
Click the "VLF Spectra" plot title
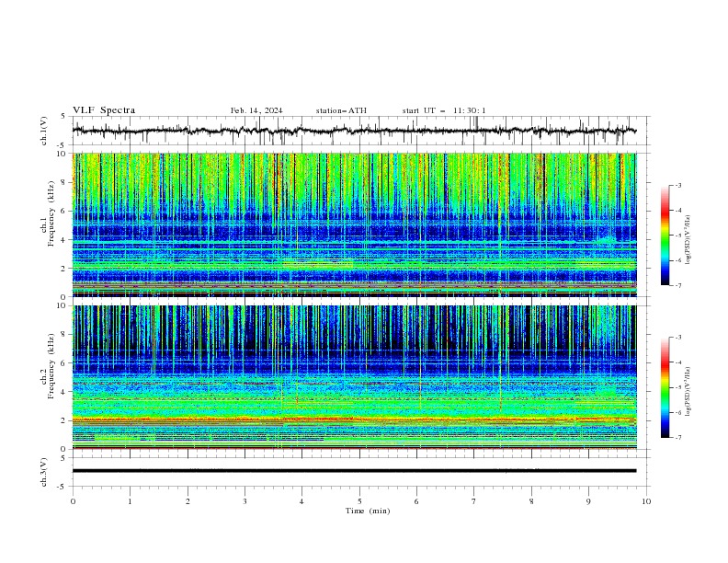[104, 110]
